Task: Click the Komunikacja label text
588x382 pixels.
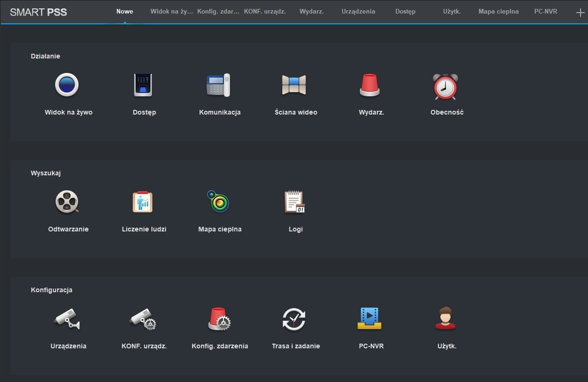Action: [x=220, y=112]
